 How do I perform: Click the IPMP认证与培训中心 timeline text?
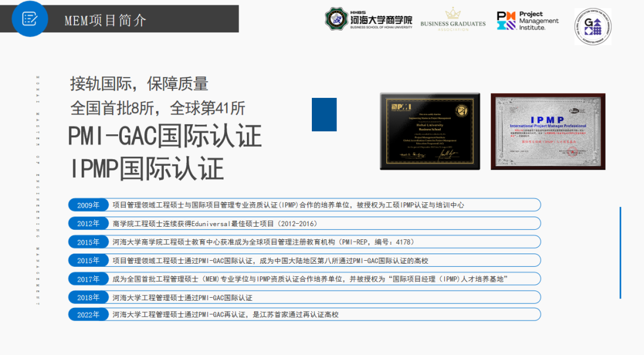pos(289,205)
